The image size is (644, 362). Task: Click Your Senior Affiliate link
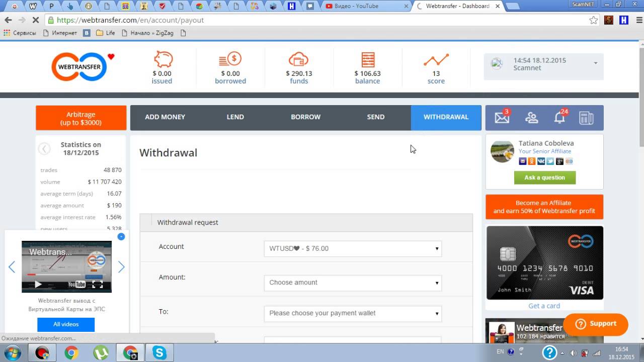coord(545,151)
